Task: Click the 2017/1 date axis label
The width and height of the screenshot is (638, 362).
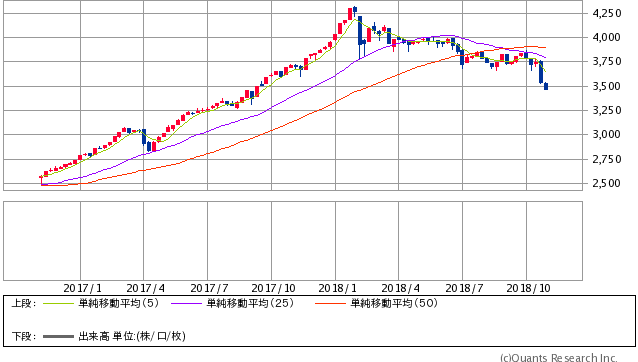Action: tap(83, 288)
